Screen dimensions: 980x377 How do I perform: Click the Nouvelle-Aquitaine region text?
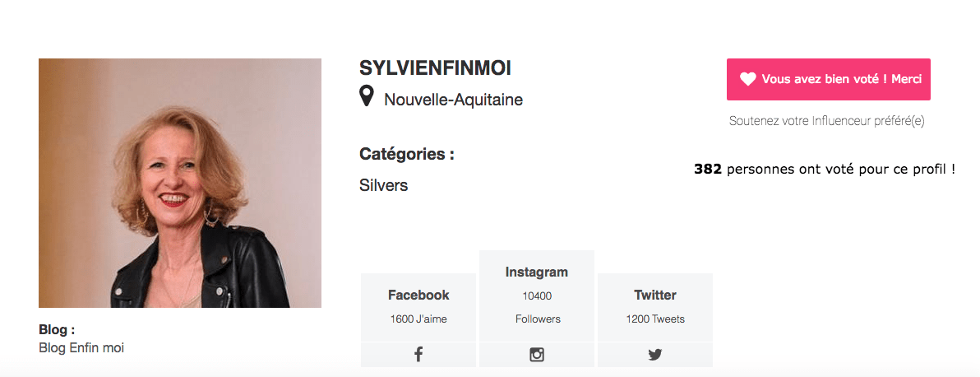pos(453,100)
